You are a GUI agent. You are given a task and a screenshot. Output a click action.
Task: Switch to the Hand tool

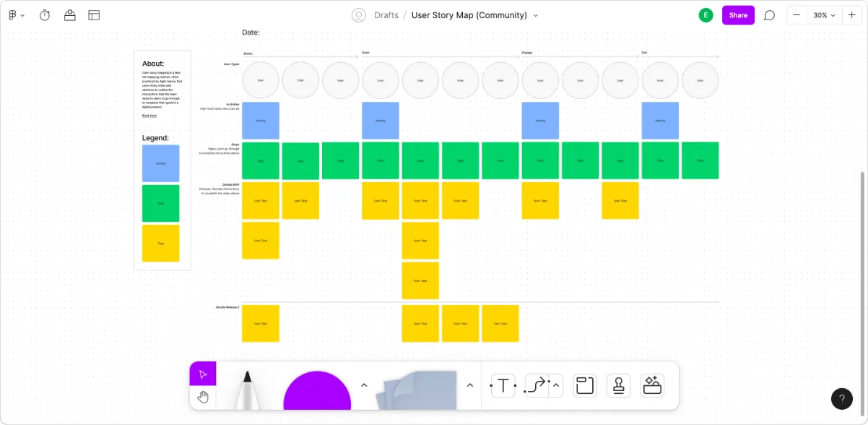point(203,397)
